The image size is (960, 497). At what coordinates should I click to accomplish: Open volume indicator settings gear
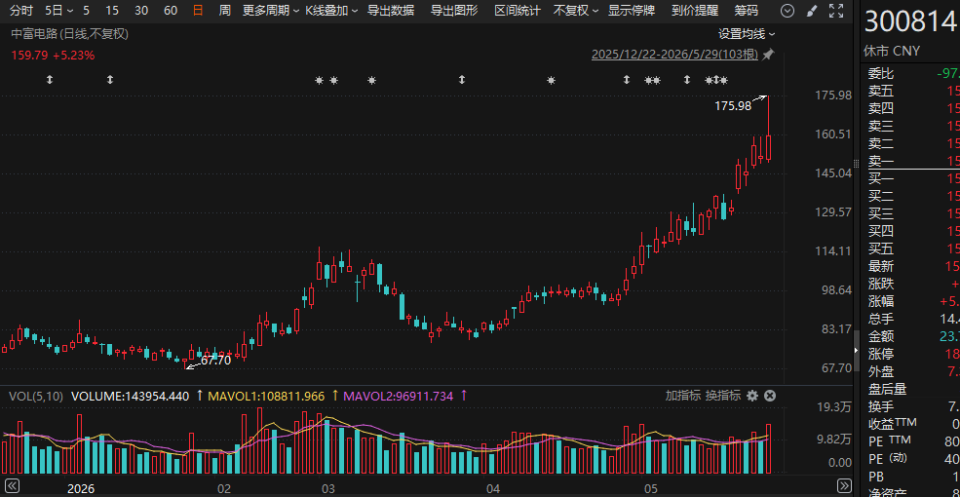pos(752,396)
